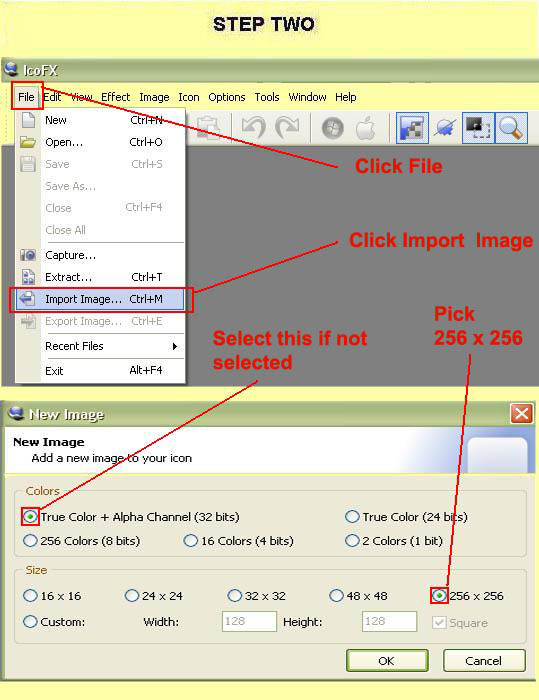Open the Effect menu
Image resolution: width=539 pixels, height=700 pixels.
(116, 97)
